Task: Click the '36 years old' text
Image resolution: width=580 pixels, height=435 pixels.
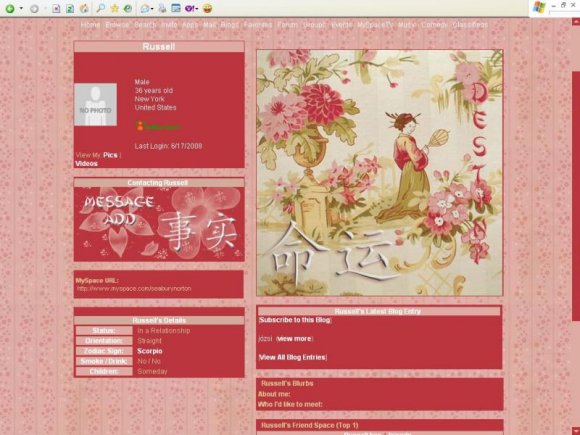Action: click(154, 91)
